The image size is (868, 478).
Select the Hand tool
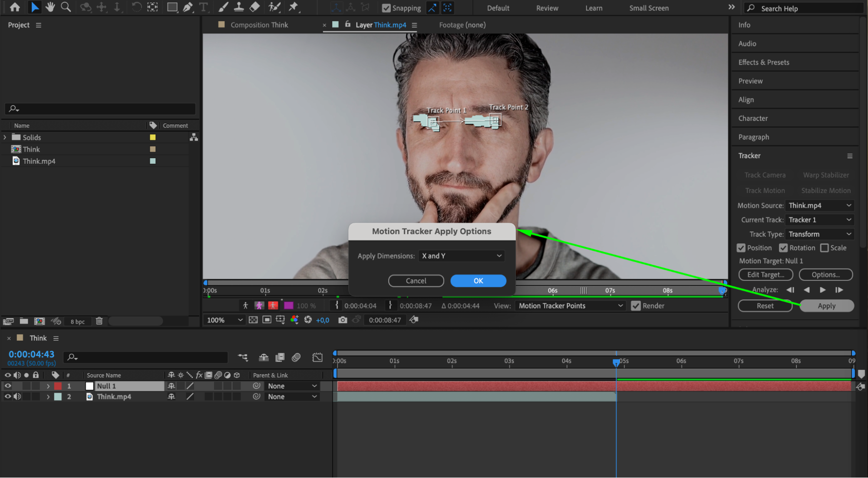click(x=50, y=7)
